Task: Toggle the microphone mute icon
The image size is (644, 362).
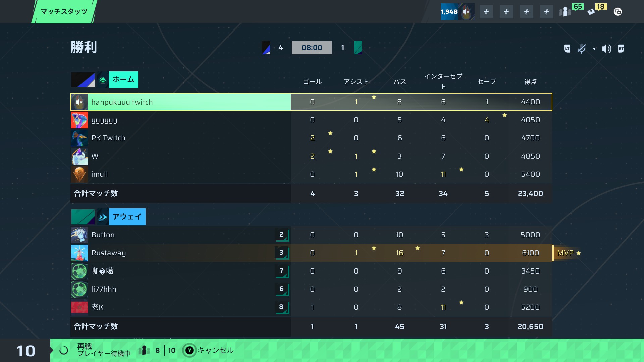Action: [582, 49]
